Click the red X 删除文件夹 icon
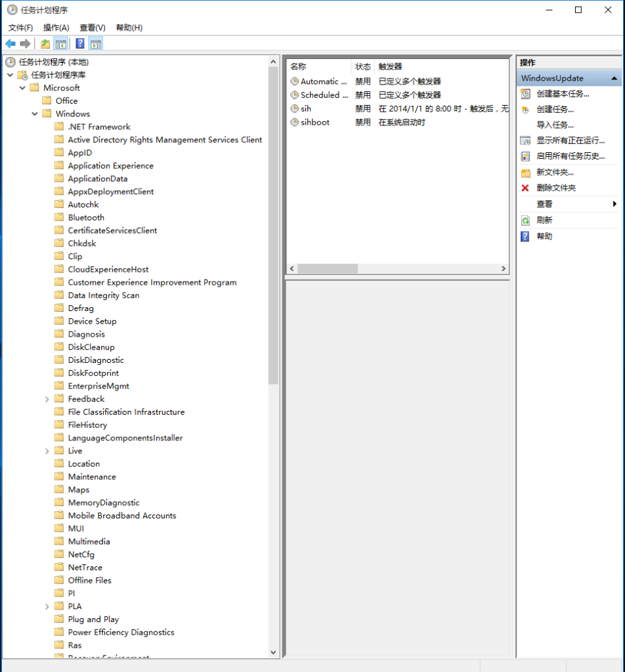The height and width of the screenshot is (672, 625). tap(525, 188)
